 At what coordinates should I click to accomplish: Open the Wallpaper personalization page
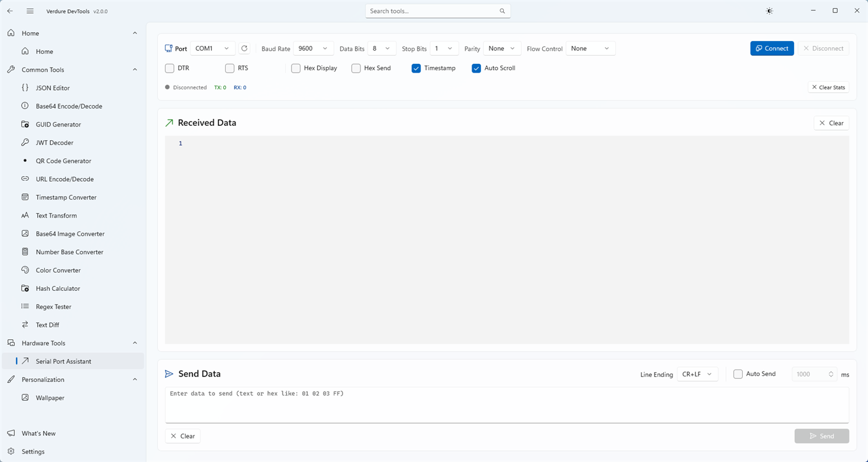pos(50,398)
